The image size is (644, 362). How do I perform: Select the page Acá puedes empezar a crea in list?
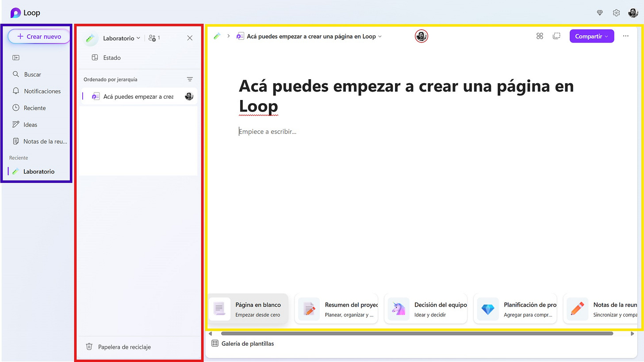click(138, 96)
